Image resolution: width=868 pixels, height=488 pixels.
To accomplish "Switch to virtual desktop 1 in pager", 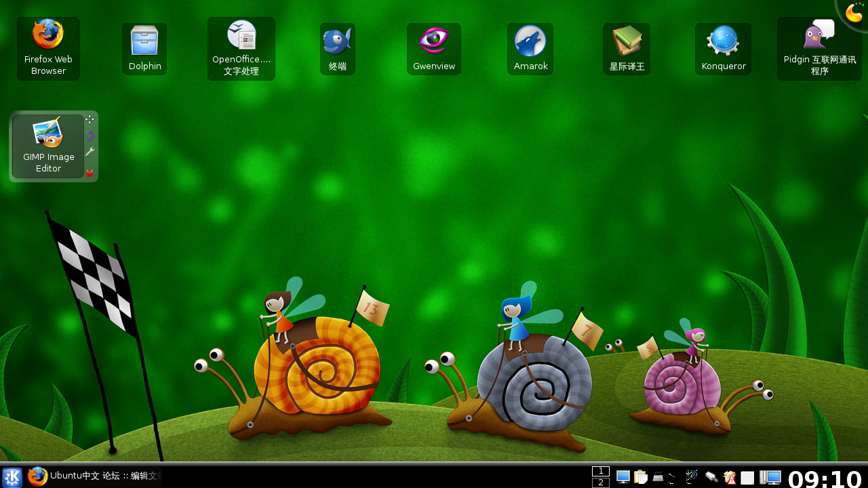I will click(601, 471).
